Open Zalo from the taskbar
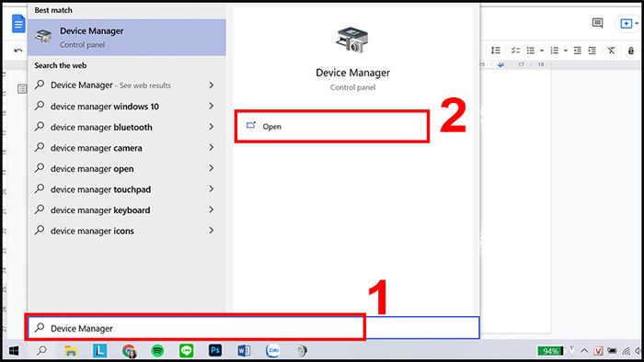 (272, 351)
